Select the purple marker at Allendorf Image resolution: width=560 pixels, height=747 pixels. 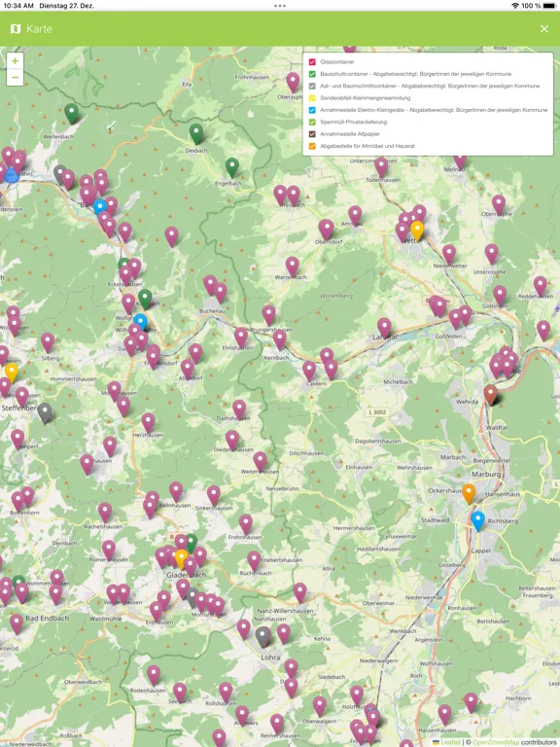click(187, 370)
